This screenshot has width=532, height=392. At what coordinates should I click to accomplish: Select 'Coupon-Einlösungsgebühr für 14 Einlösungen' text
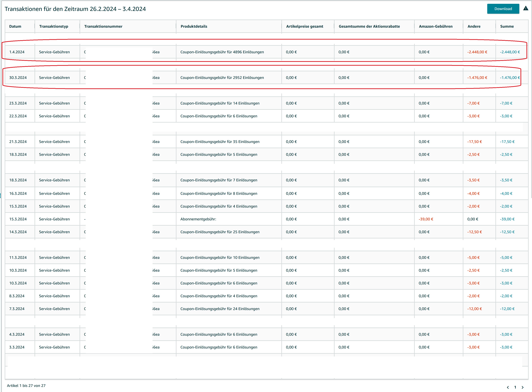(220, 103)
